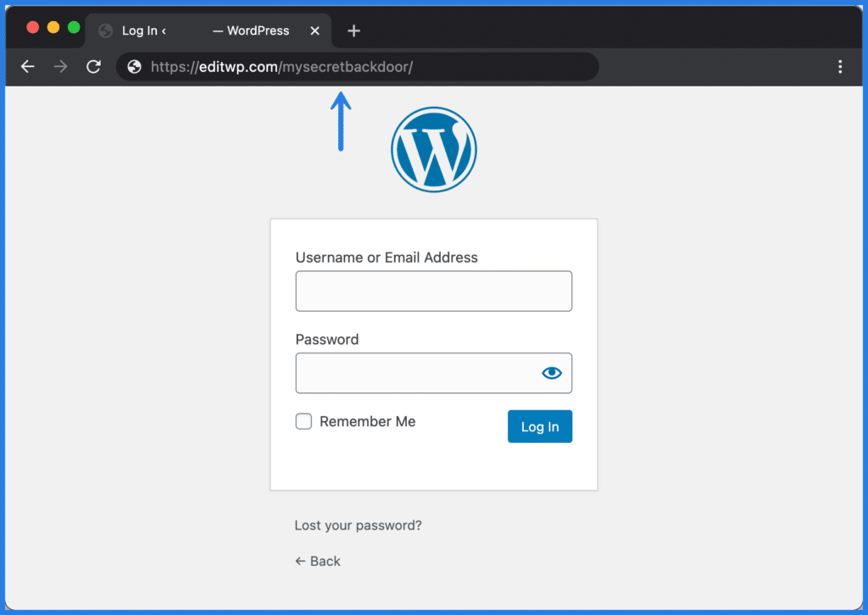Viewport: 868px width, 615px height.
Task: Focus the Password input field
Action: [x=434, y=374]
